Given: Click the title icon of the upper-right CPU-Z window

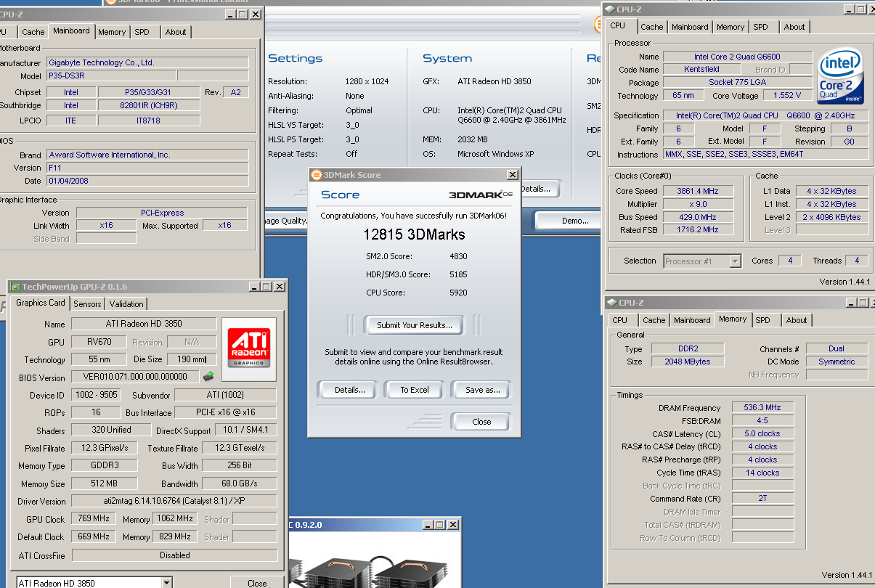Looking at the screenshot, I should pyautogui.click(x=609, y=9).
